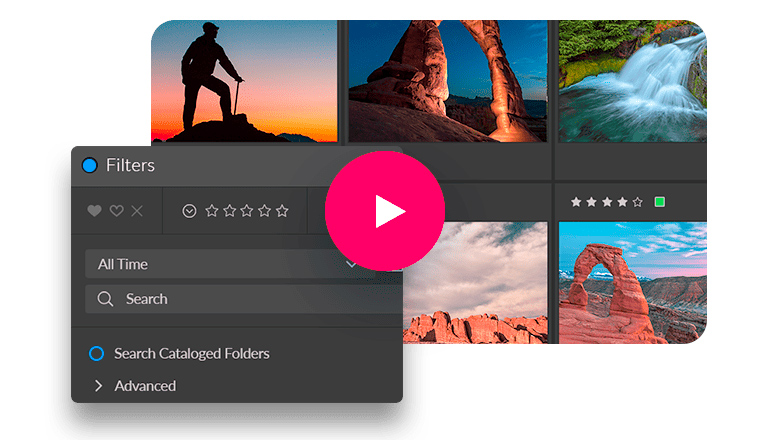
Task: Enable Search Cataloged Folders option
Action: tap(96, 353)
